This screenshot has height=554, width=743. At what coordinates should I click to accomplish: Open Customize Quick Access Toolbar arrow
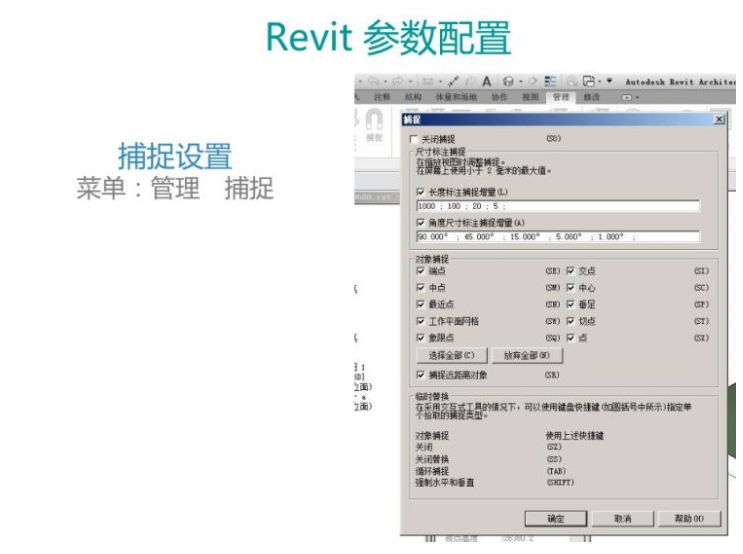[x=610, y=81]
